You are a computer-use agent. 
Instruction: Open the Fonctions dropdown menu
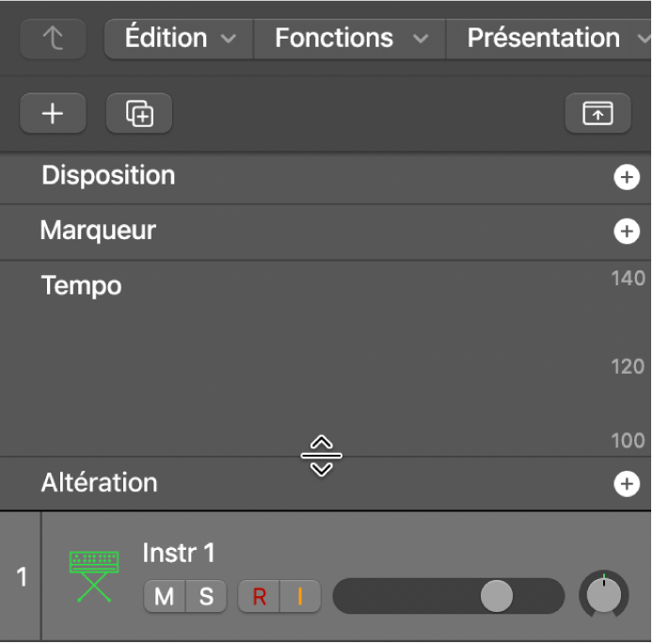click(349, 39)
